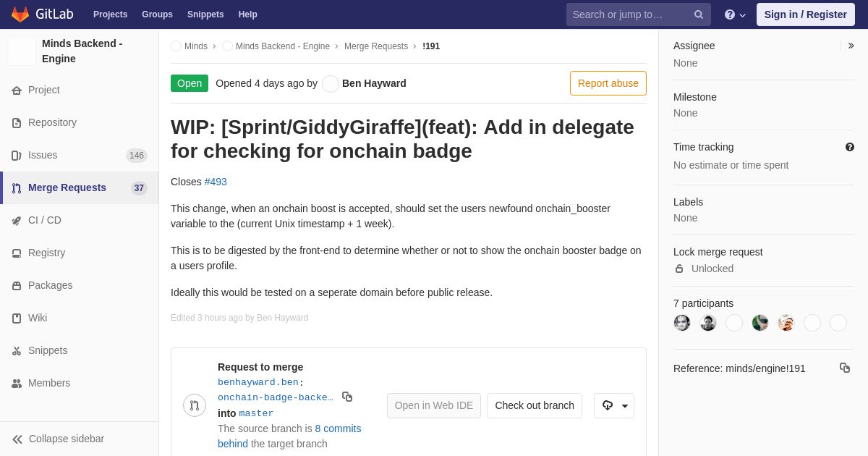Click 'Edited 3 hours ago by Ben Hayward'
868x456 pixels.
coord(239,318)
